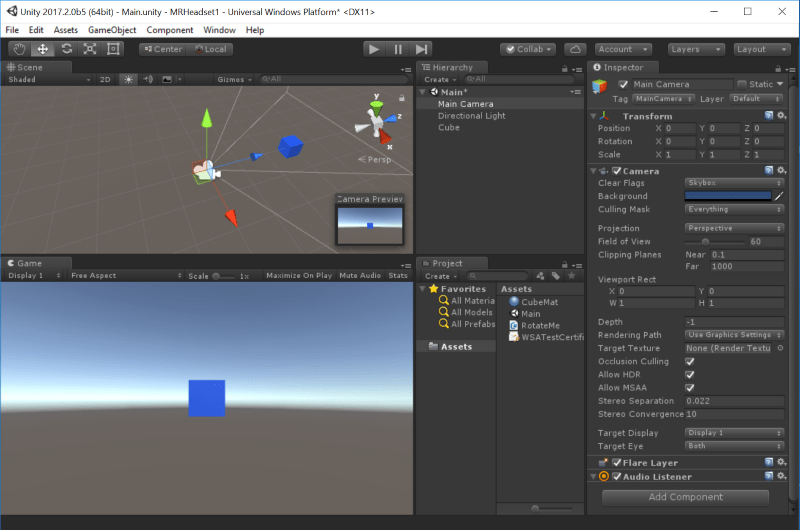
Task: Show Stats in Game view
Action: click(398, 275)
